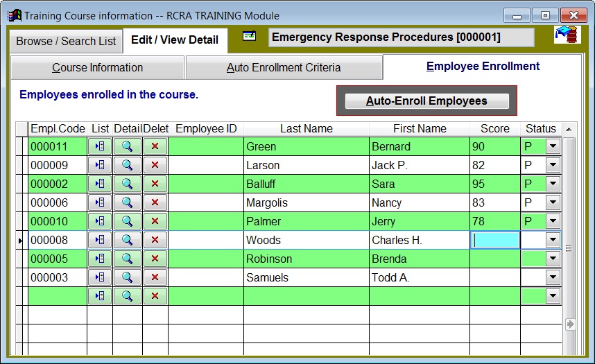Viewport: 595px width, 364px height.
Task: Click the Last Name cell Margolis
Action: 307,202
